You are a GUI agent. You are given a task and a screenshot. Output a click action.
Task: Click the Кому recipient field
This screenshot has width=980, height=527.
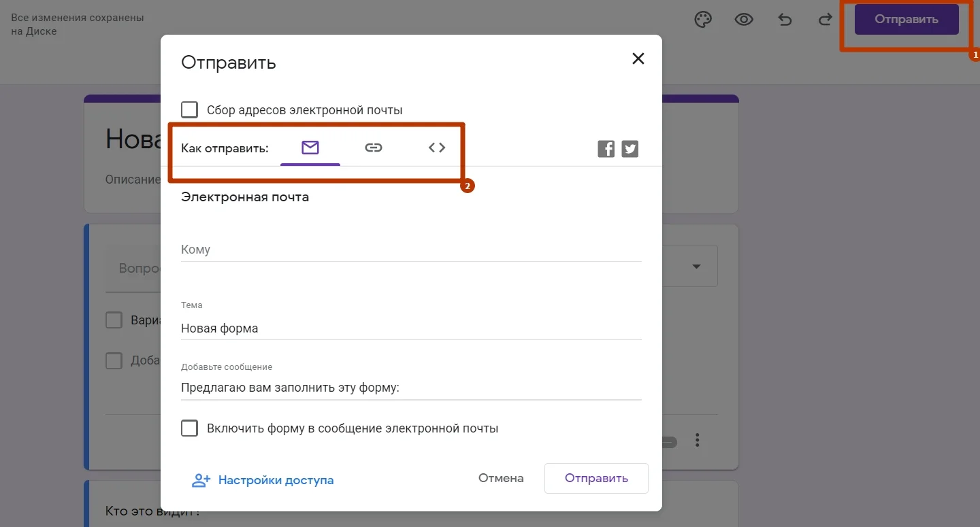411,250
